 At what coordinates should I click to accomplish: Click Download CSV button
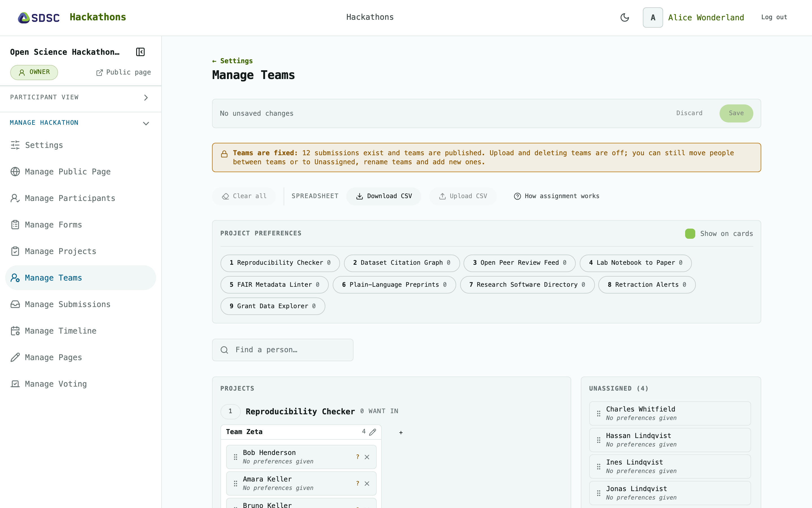(383, 196)
